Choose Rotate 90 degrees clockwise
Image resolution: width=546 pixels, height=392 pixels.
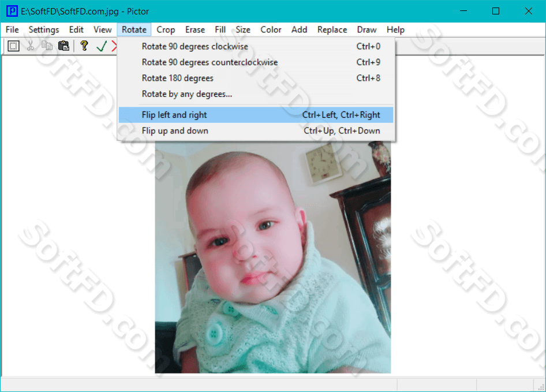click(256, 46)
